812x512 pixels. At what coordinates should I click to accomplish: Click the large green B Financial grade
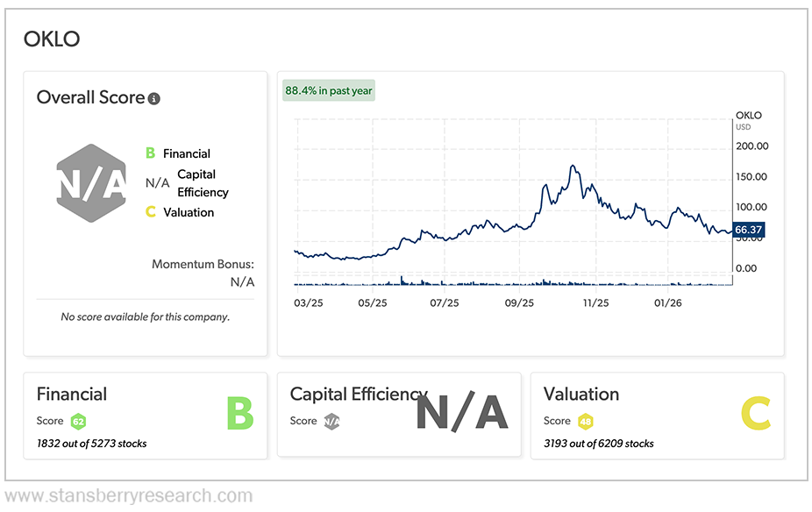coord(239,413)
